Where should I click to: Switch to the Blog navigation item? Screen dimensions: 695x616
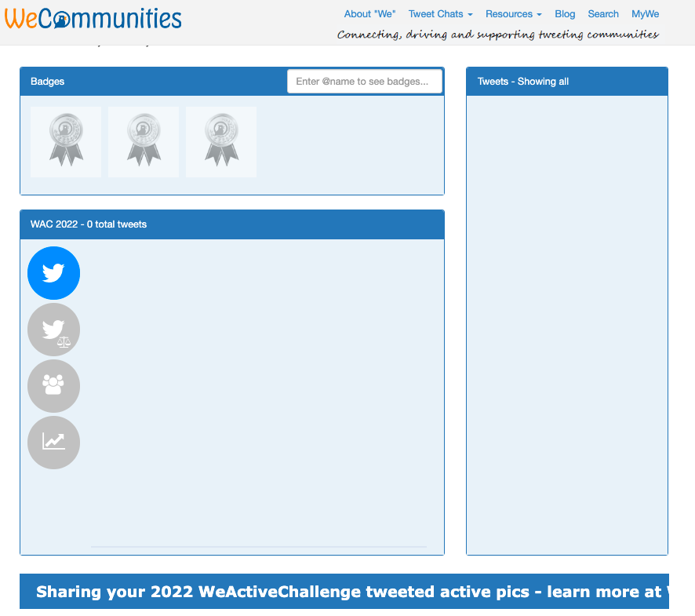click(x=565, y=13)
